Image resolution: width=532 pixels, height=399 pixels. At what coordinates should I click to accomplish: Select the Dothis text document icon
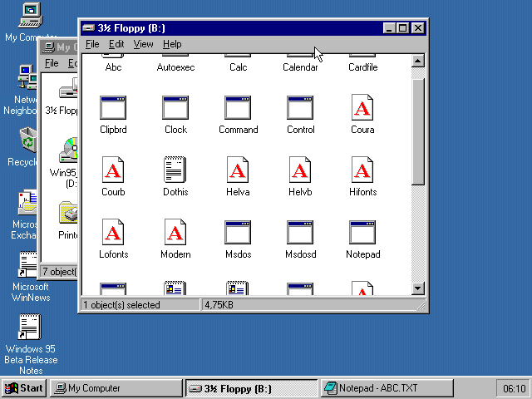175,171
